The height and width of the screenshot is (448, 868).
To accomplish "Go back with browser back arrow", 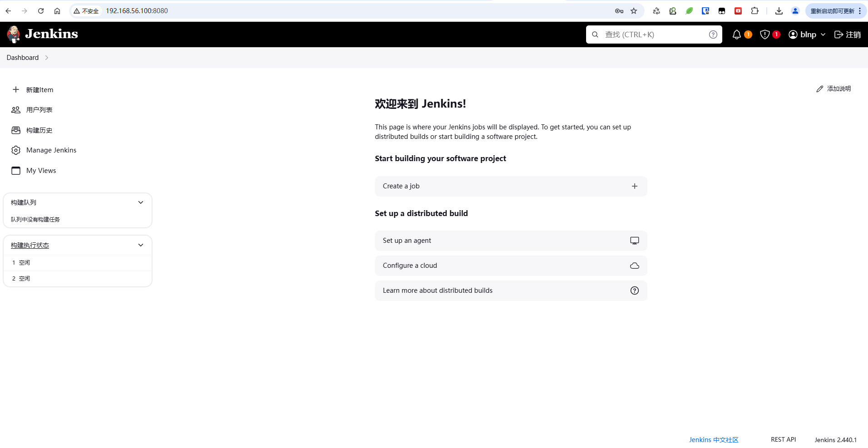I will click(8, 11).
